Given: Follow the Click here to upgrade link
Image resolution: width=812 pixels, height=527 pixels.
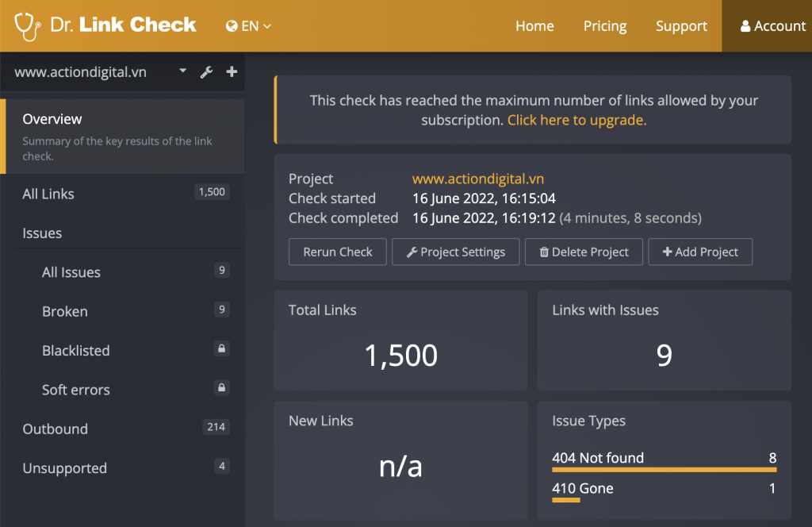Looking at the screenshot, I should [577, 120].
